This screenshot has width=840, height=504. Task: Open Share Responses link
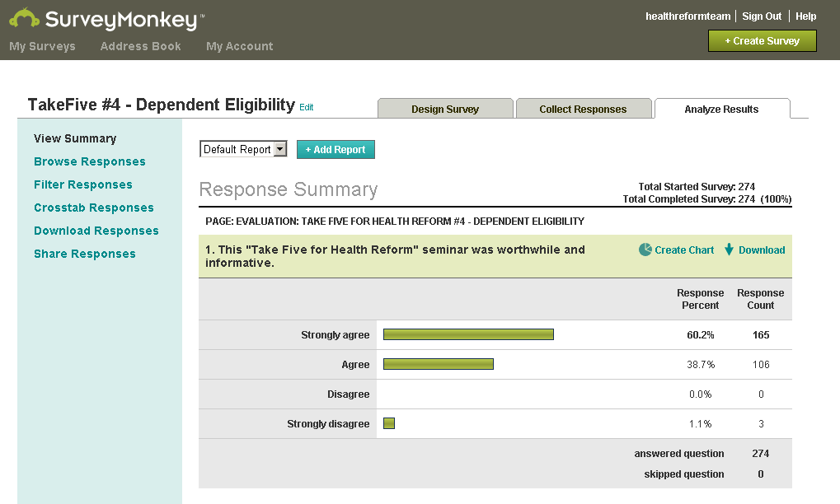(x=85, y=254)
